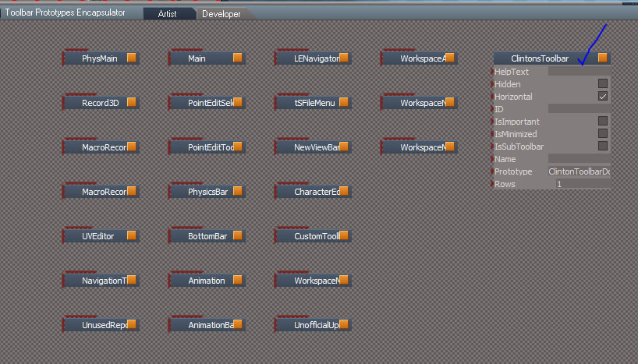Select the NavigationT node title
Viewport: 638px width, 364px height.
coord(105,281)
